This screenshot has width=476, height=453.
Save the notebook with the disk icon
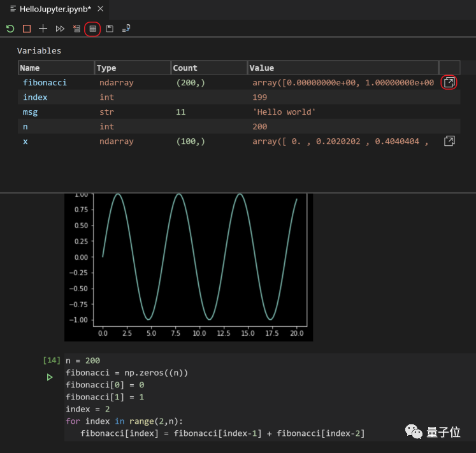tap(110, 29)
